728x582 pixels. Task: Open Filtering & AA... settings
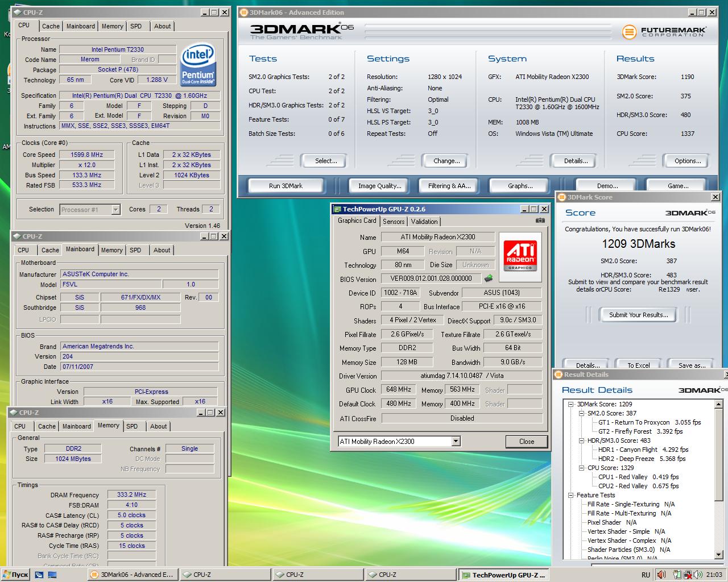coord(449,186)
